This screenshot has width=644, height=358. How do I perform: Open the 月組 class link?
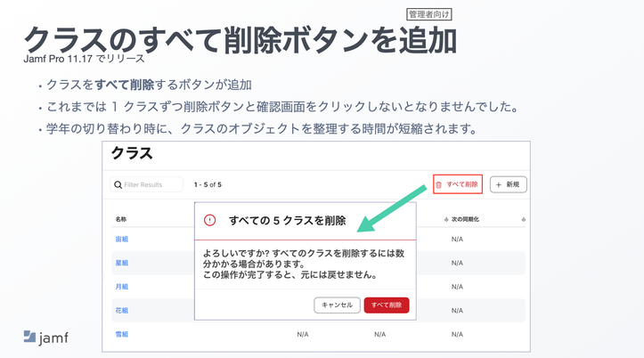tap(122, 287)
